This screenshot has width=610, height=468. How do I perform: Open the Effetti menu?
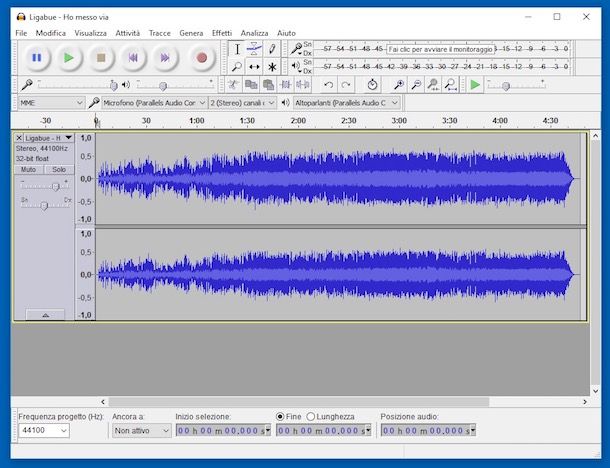[x=222, y=33]
